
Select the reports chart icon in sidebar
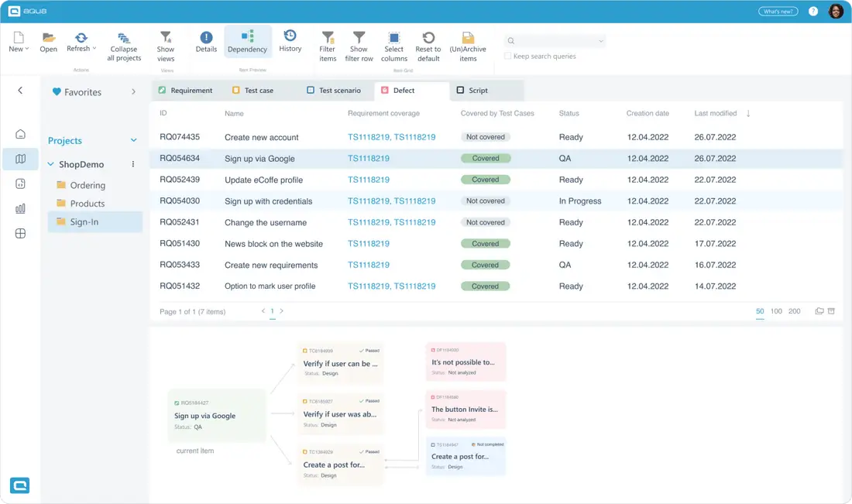19,207
